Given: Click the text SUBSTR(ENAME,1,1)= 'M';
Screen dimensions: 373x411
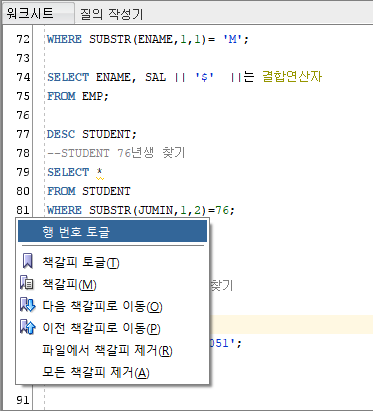Looking at the screenshot, I should click(x=169, y=39).
